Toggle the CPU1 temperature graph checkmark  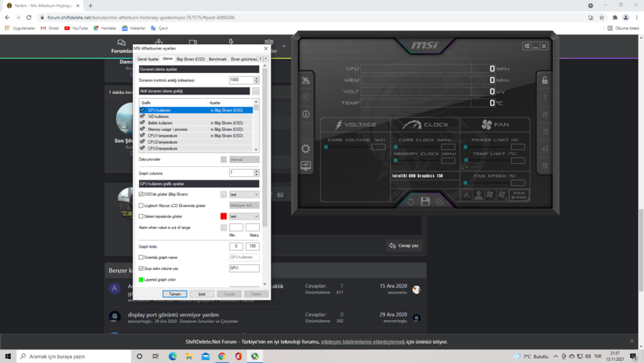tap(142, 135)
